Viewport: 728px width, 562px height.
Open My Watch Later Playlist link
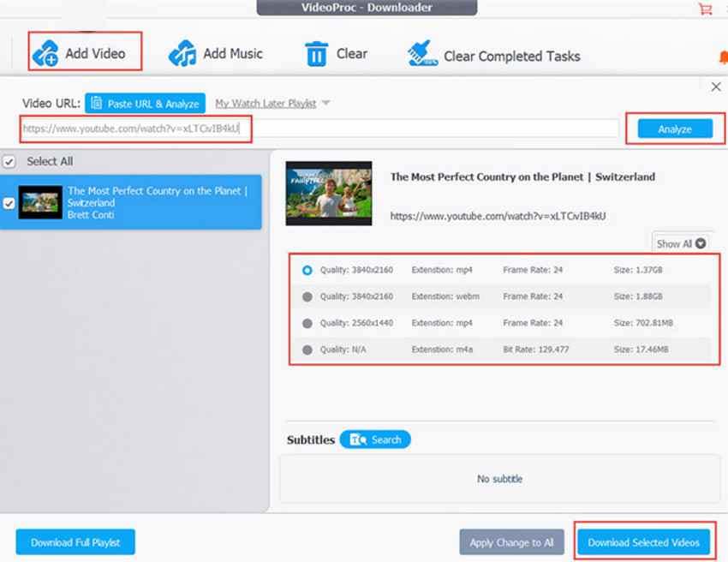click(x=266, y=103)
